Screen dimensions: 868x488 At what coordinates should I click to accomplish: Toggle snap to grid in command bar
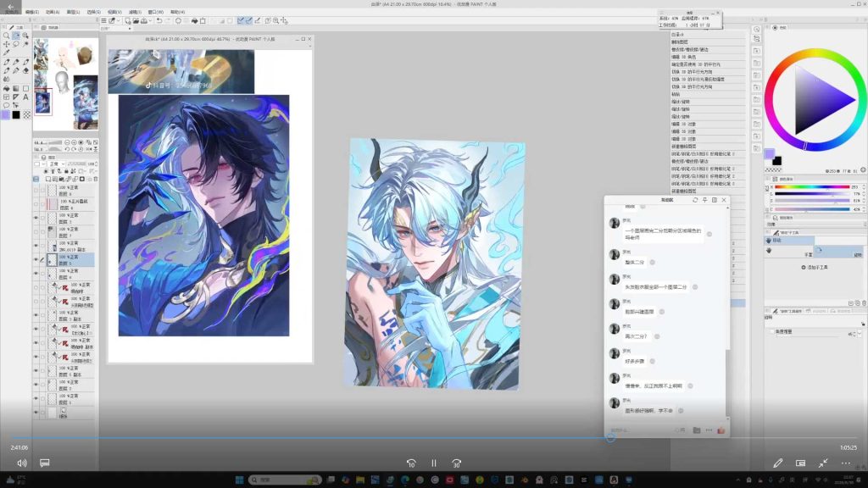coord(258,21)
